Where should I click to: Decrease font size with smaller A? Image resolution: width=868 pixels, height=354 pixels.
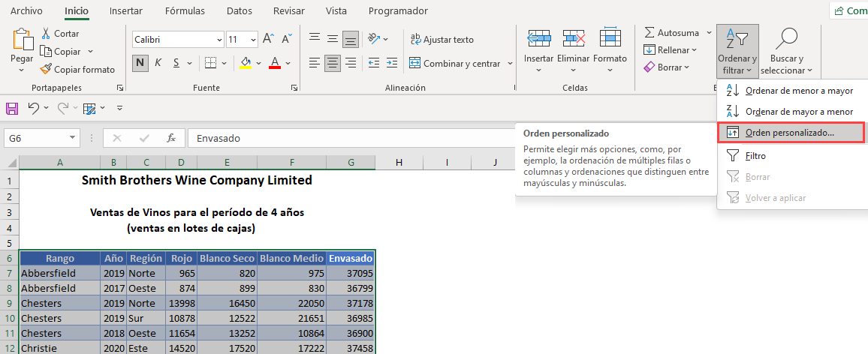tap(287, 39)
